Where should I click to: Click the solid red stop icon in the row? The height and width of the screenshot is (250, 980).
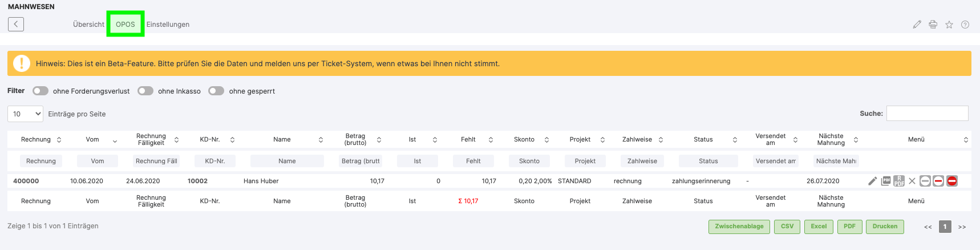click(952, 181)
